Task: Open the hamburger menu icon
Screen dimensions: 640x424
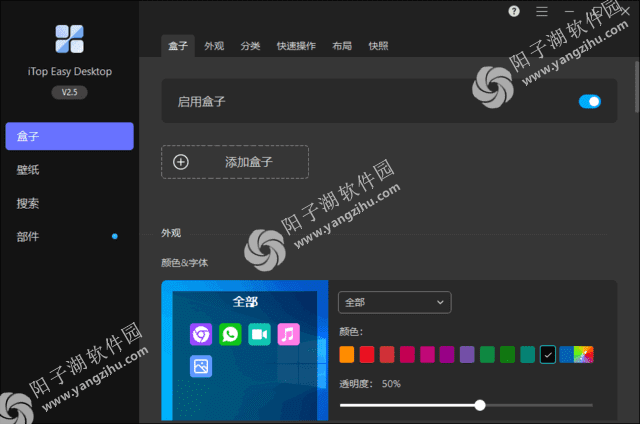Action: coord(542,11)
